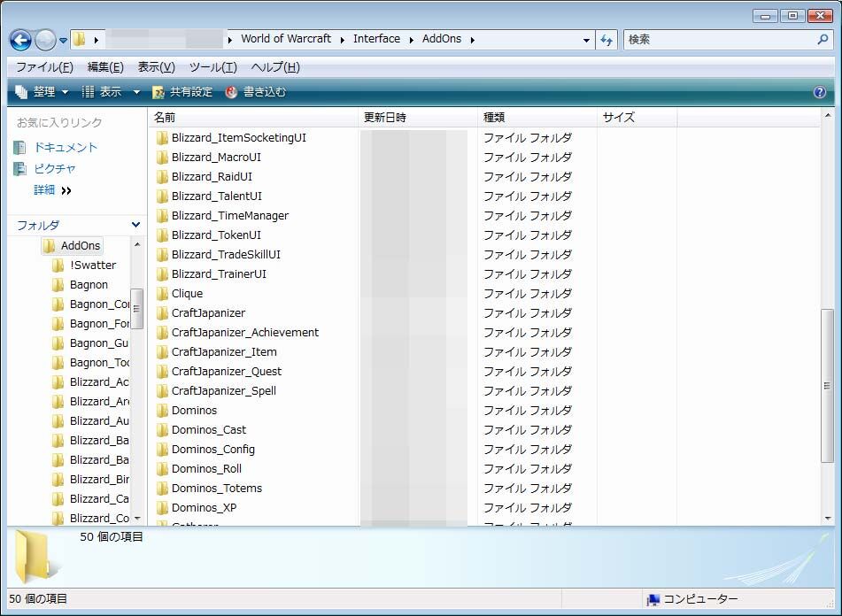Open the address bar history dropdown arrow
842x616 pixels.
[x=586, y=40]
